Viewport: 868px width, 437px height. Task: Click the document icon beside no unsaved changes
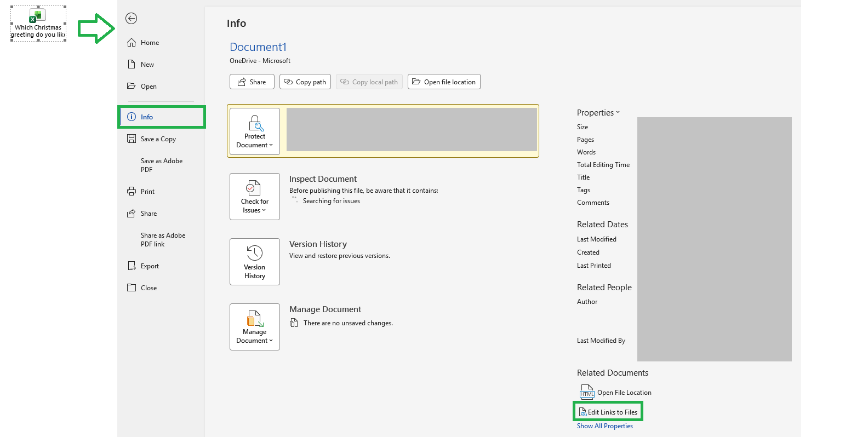[294, 323]
